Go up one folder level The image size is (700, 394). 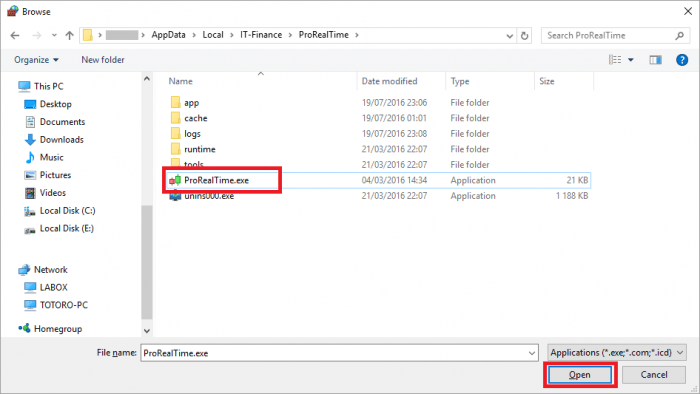69,35
